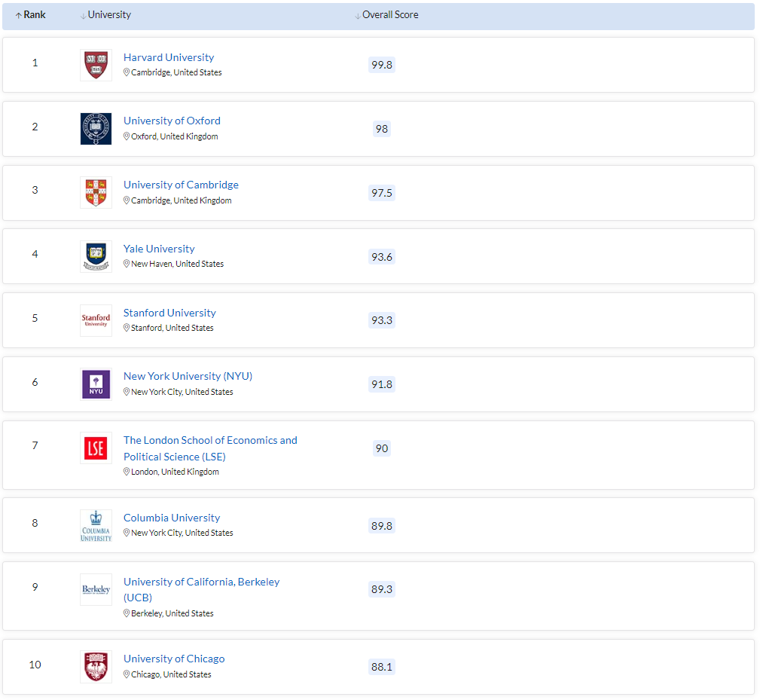The height and width of the screenshot is (700, 760).
Task: Follow the Columbia University link
Action: [x=172, y=518]
